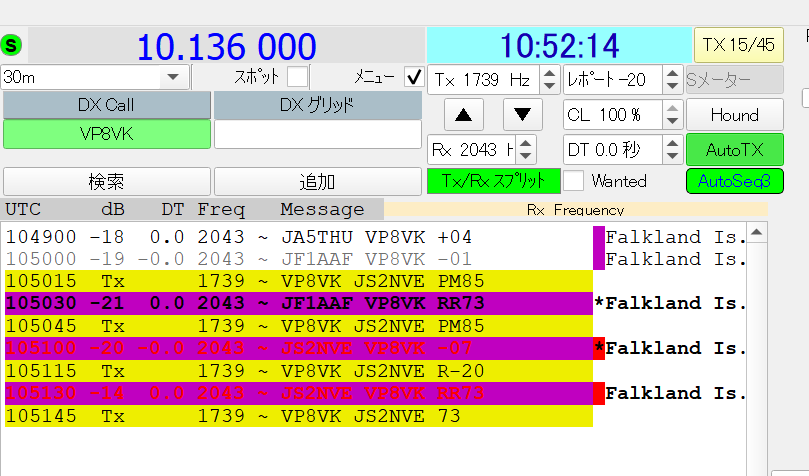
Task: Click the Rx Frequency header label
Action: click(575, 209)
